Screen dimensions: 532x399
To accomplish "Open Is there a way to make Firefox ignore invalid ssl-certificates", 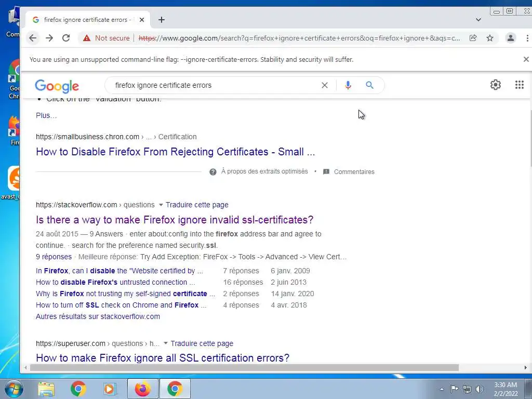I will click(175, 220).
